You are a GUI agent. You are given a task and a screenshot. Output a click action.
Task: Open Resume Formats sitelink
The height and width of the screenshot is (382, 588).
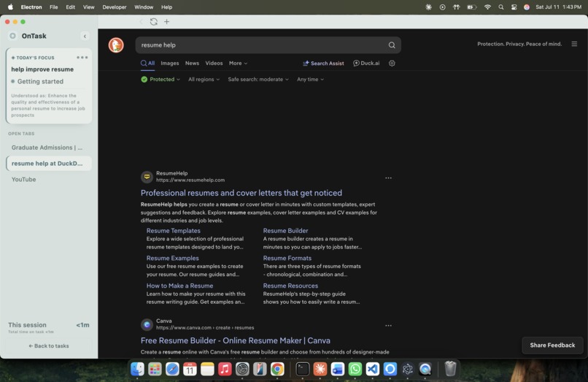click(287, 258)
